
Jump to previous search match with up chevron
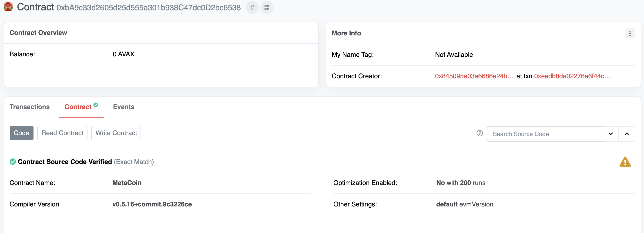click(627, 134)
